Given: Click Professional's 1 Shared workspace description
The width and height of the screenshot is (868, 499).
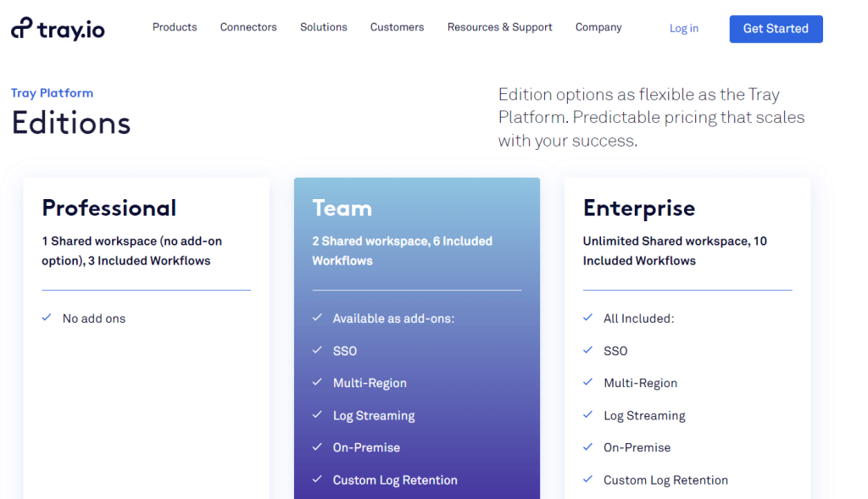Looking at the screenshot, I should (131, 251).
